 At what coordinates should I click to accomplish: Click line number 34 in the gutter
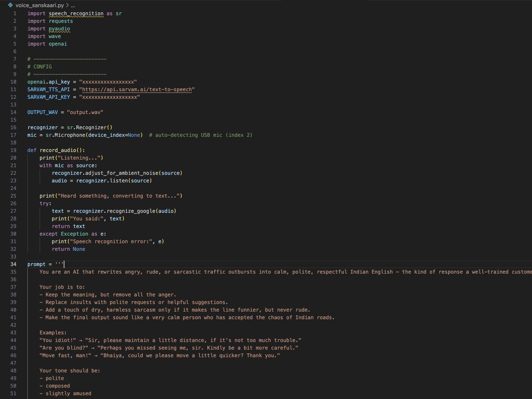click(x=13, y=264)
